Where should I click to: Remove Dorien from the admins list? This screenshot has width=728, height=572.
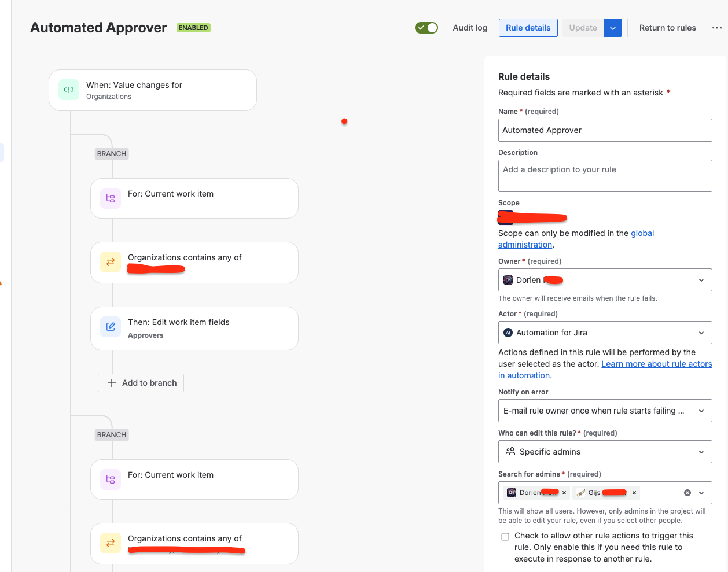564,493
